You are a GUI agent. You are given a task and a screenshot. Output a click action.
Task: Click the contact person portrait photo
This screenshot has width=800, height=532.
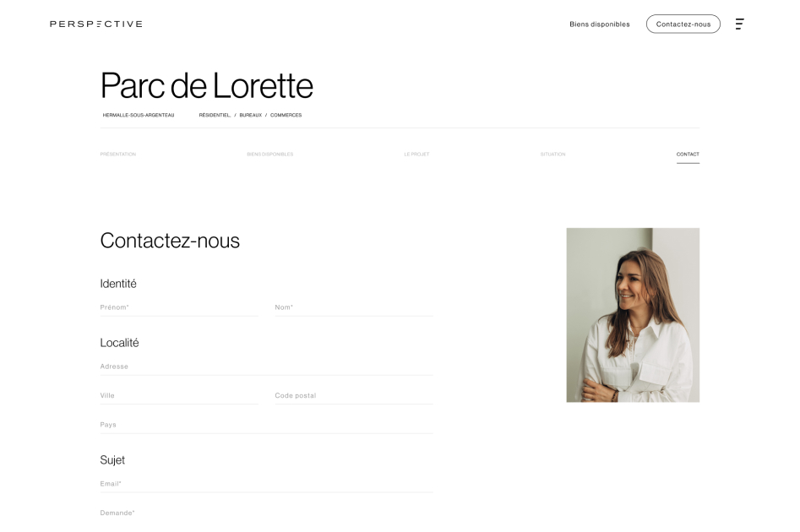(633, 315)
